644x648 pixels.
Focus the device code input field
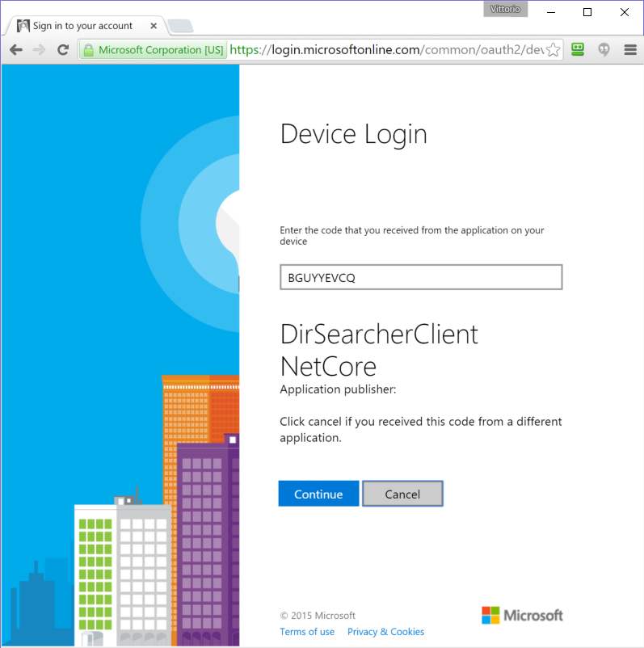coord(421,277)
